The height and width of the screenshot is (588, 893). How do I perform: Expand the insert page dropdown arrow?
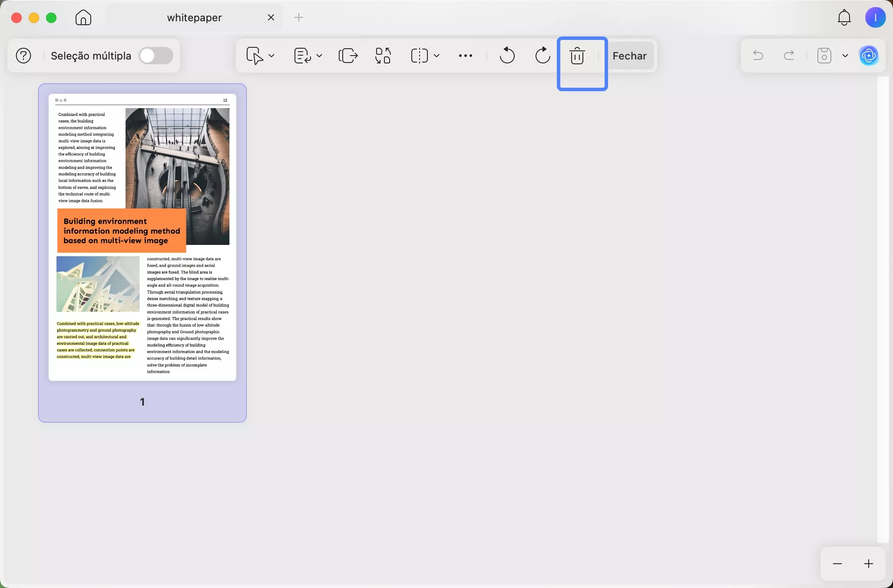319,56
